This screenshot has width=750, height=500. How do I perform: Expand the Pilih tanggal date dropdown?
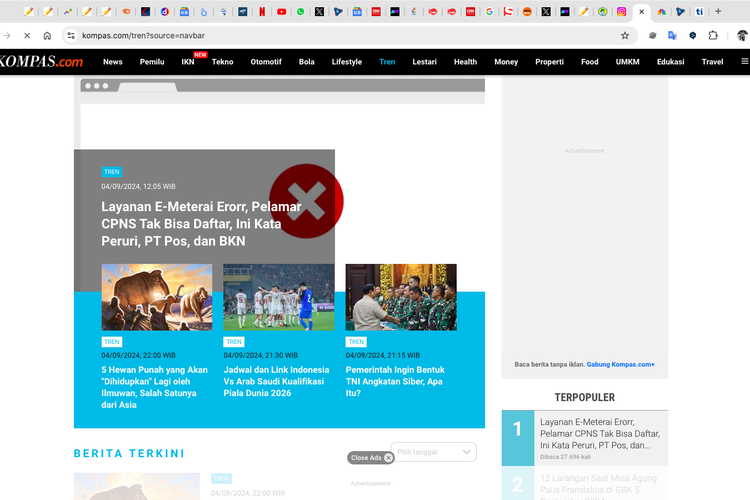point(433,452)
